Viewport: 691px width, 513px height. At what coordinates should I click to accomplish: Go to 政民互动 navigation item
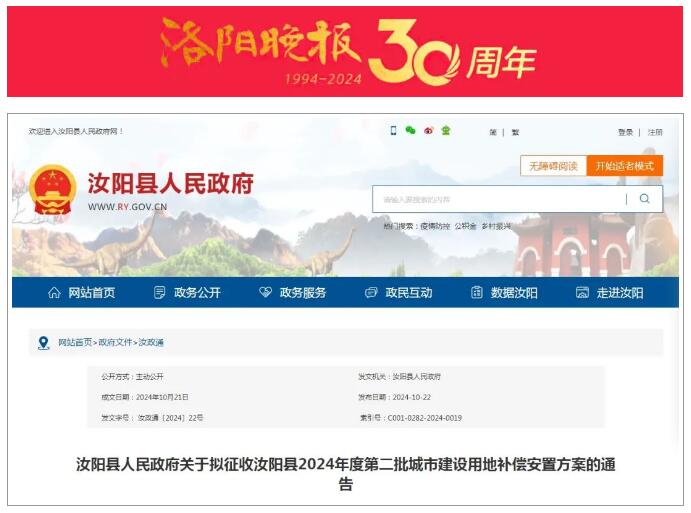(399, 293)
